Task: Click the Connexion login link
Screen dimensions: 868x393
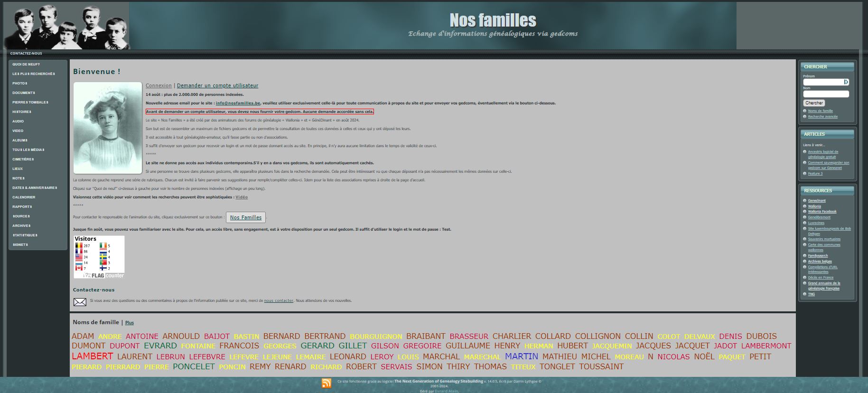Action: pyautogui.click(x=159, y=86)
